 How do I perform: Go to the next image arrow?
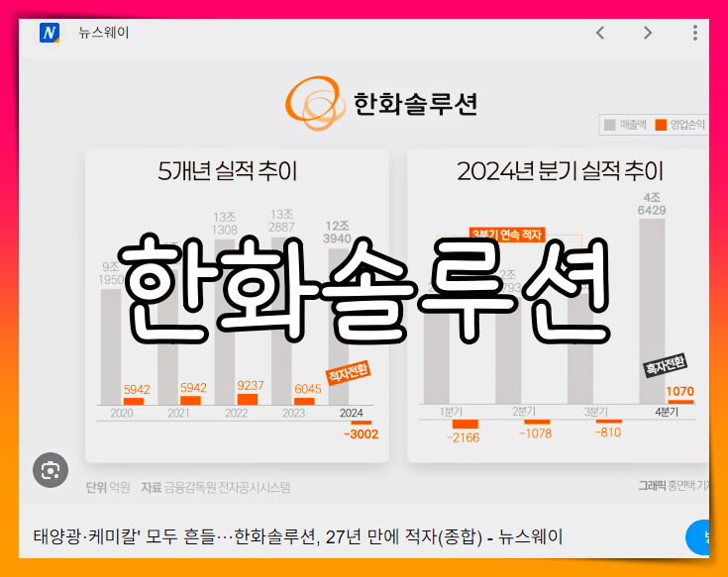tap(648, 33)
